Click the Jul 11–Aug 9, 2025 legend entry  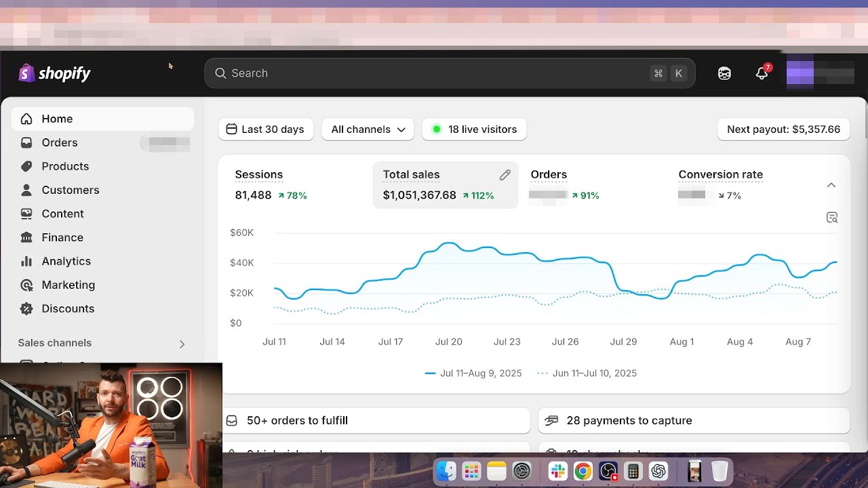(x=473, y=373)
